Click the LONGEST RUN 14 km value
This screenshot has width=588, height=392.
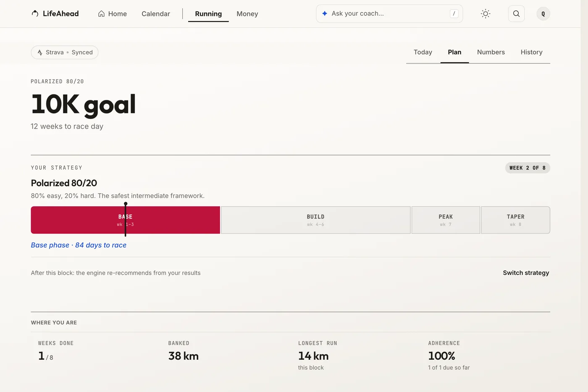tap(313, 356)
